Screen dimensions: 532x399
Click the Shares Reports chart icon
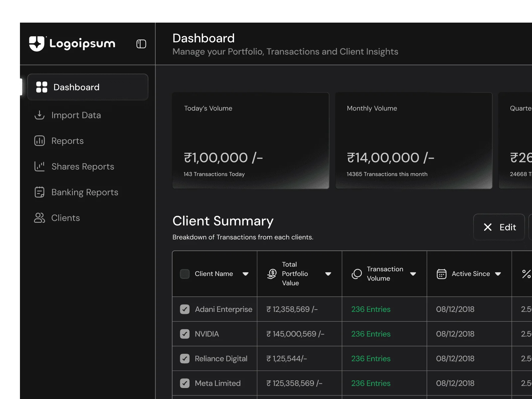(40, 166)
